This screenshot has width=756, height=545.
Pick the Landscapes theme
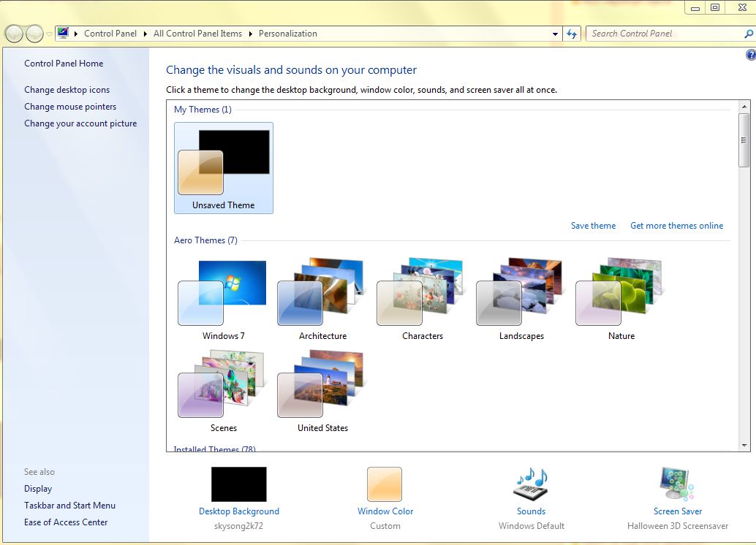[x=522, y=300]
